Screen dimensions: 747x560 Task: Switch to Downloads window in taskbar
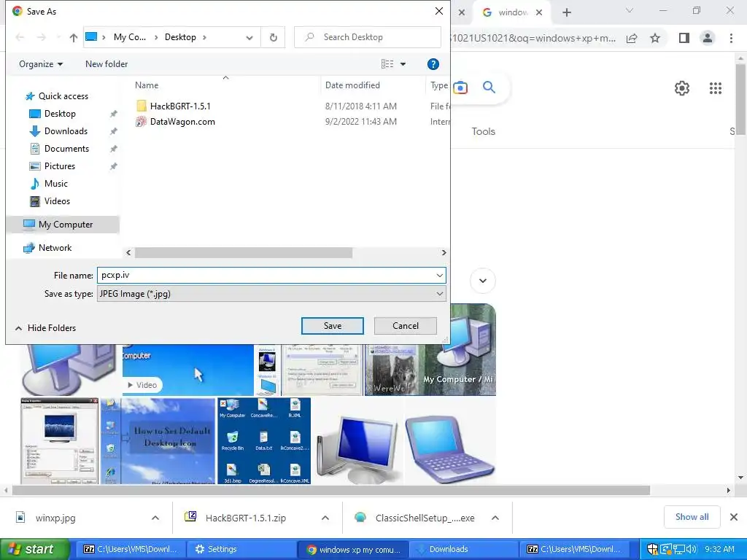point(463,549)
